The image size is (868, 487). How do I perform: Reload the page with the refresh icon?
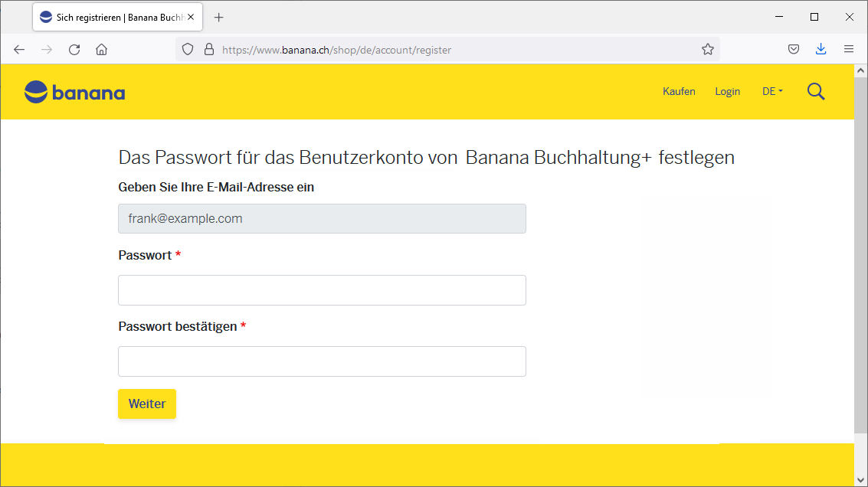click(74, 48)
